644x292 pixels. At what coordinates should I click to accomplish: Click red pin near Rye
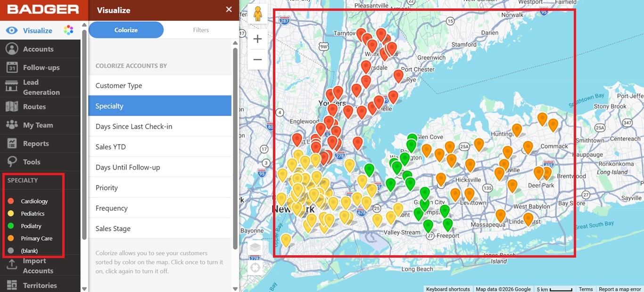398,75
